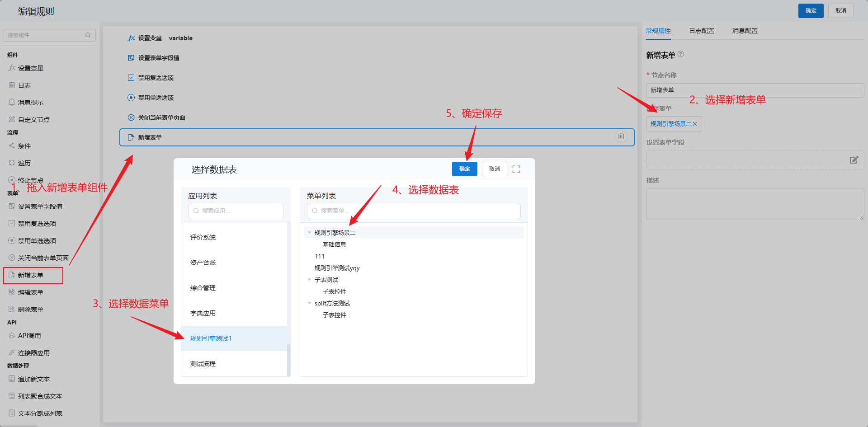
Task: Click the fullscreen icon in the dialog header
Action: [516, 169]
